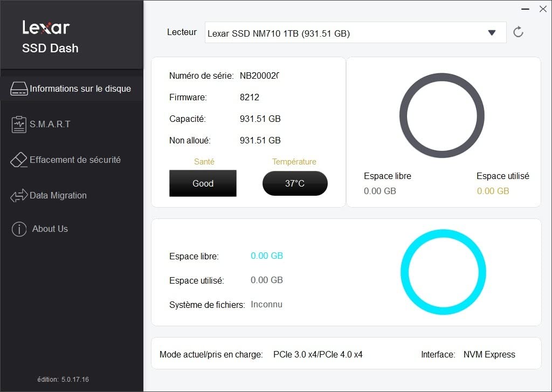Image resolution: width=552 pixels, height=392 pixels.
Task: Click the Interface: label
Action: 438,354
